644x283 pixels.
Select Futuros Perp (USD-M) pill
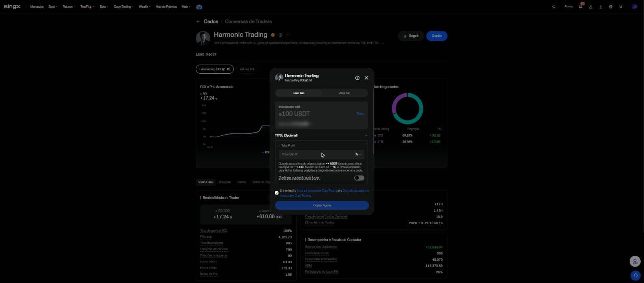(x=214, y=69)
